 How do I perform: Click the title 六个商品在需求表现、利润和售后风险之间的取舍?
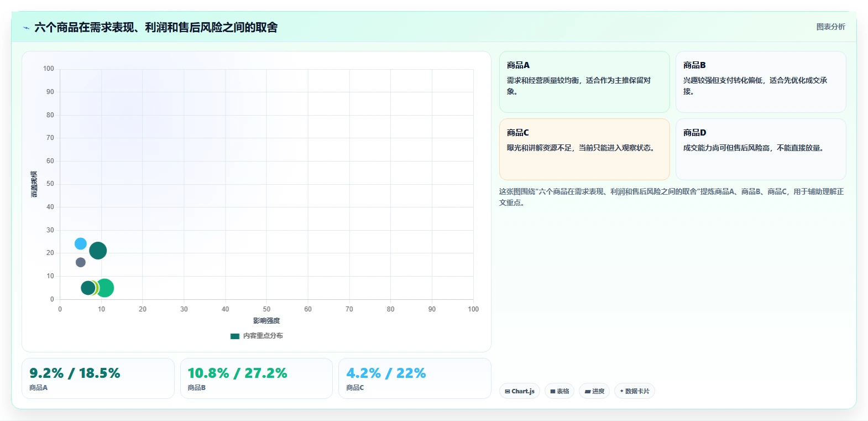(x=156, y=28)
